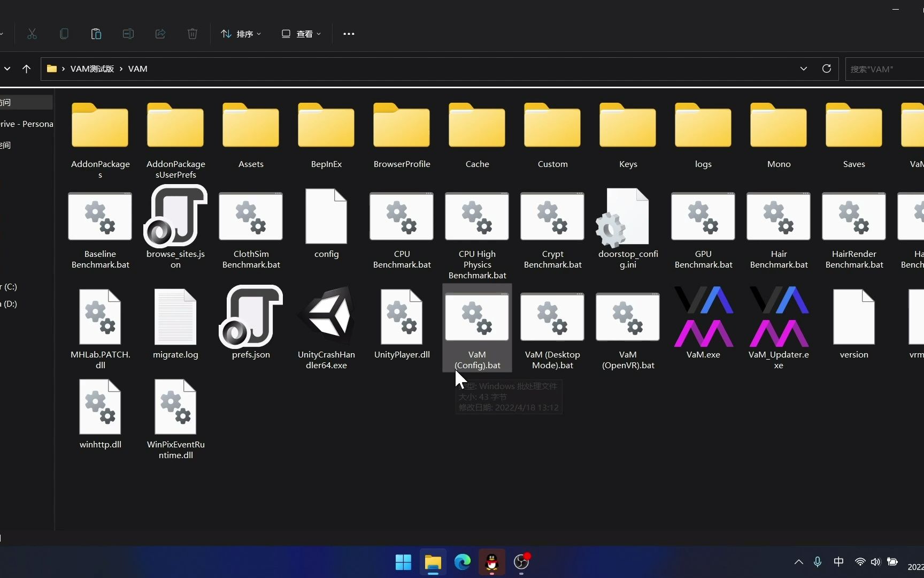Select the AddonPackagesUserPrefs folder
Viewport: 924px width, 578px height.
click(x=175, y=140)
